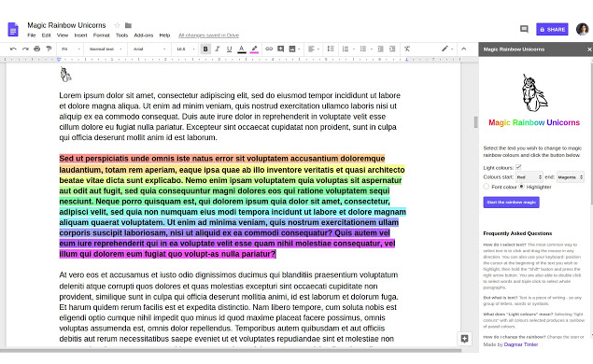The width and height of the screenshot is (593, 364).
Task: Open the Dagmar Timler link
Action: click(x=521, y=344)
